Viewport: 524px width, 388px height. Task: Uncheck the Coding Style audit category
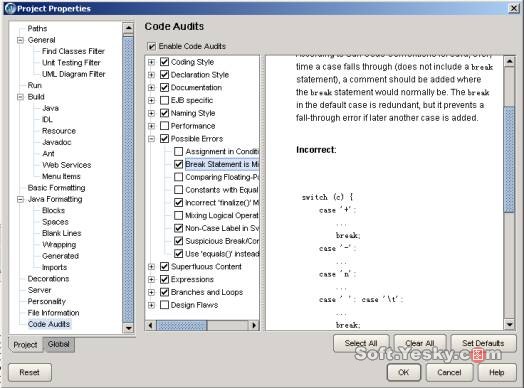click(x=164, y=62)
